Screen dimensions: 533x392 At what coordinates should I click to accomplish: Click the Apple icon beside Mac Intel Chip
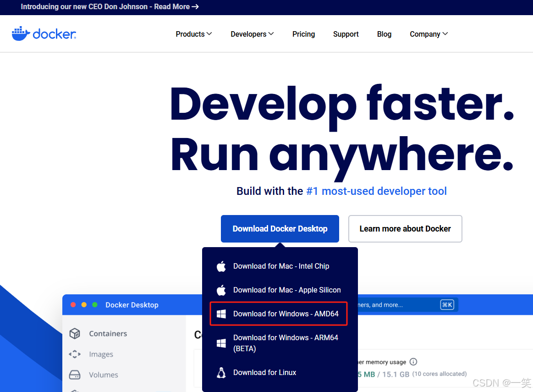221,266
